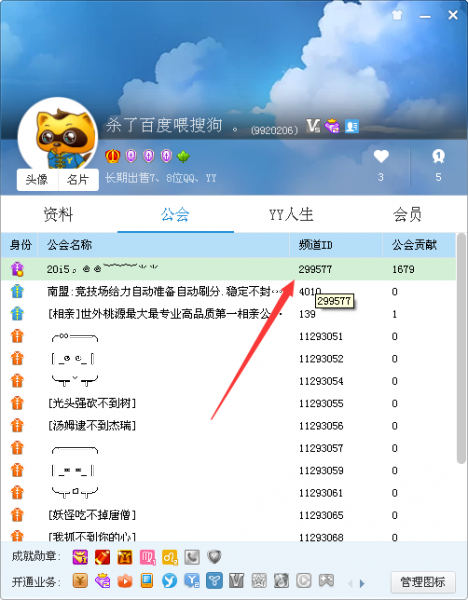
Task: Click the Leo zodiac achievement badge
Action: [170, 557]
